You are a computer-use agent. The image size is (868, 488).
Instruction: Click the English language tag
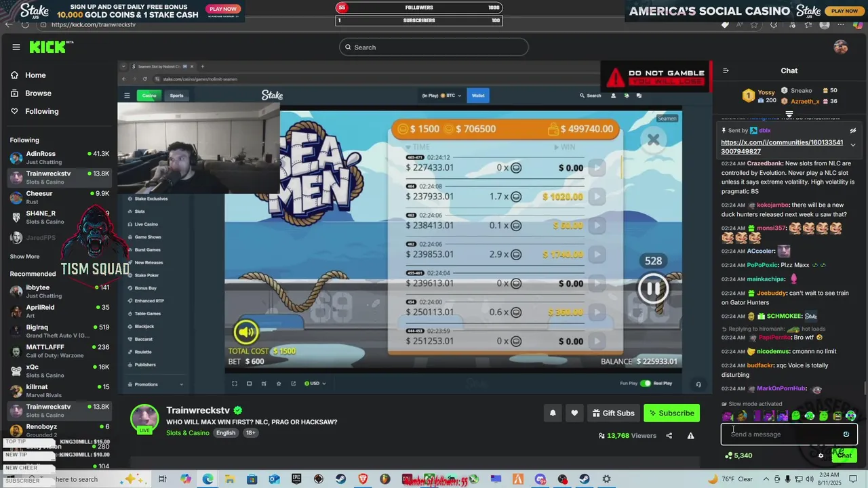[x=226, y=433]
